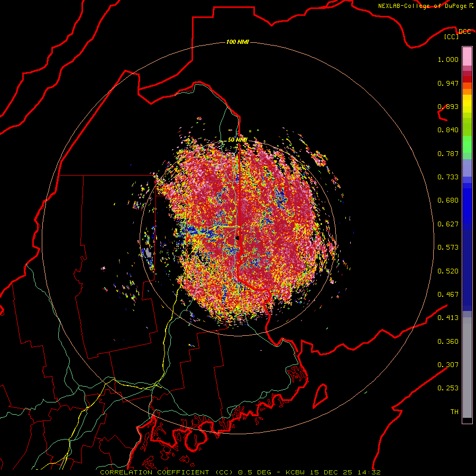This screenshot has height=476, width=476.
Task: Select the 0.680 color scale value
Action: coord(448,200)
